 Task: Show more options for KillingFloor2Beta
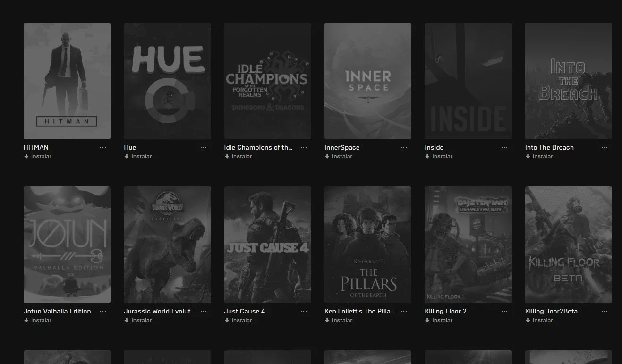605,312
